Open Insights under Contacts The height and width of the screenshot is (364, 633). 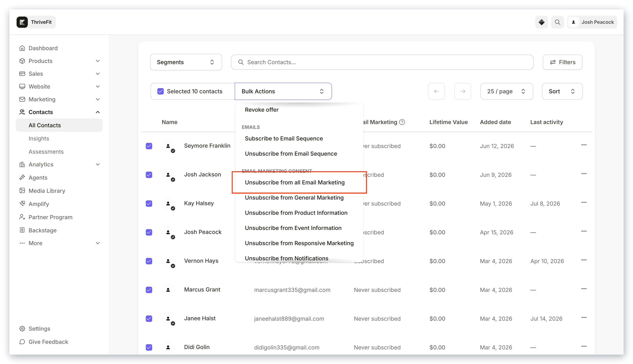(39, 138)
